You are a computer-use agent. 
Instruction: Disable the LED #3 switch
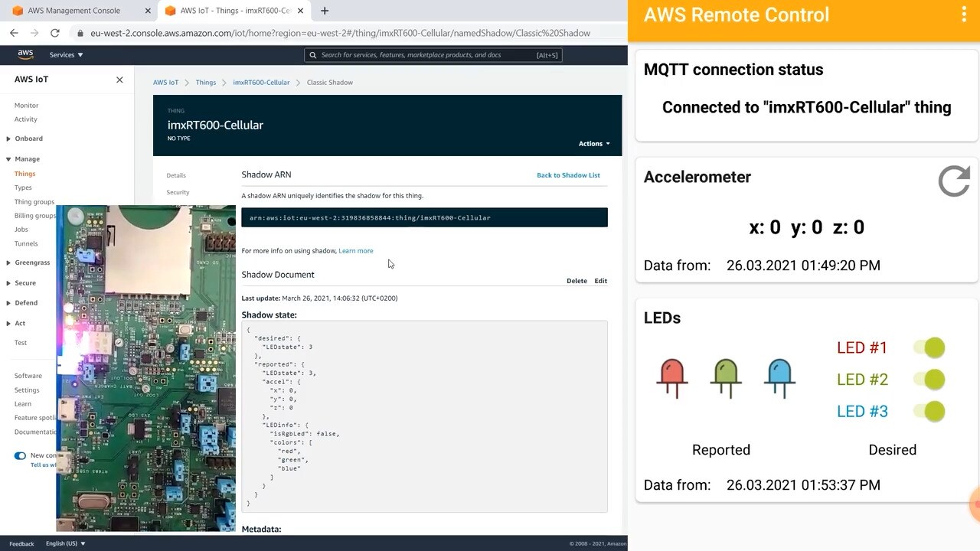click(930, 412)
